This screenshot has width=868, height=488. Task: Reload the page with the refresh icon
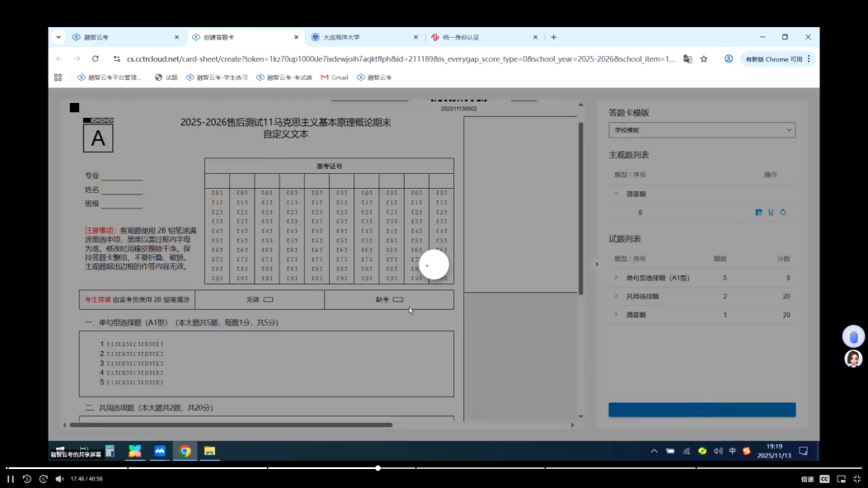[96, 59]
